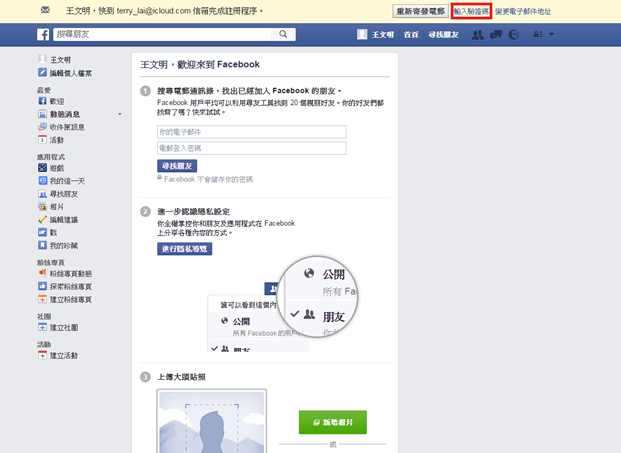Click the search magnifier icon

[x=283, y=34]
